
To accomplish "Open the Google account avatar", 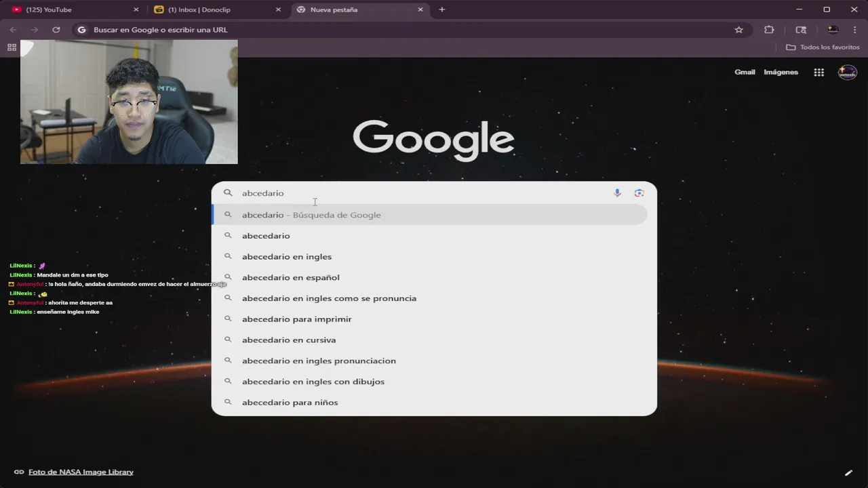I will [848, 73].
